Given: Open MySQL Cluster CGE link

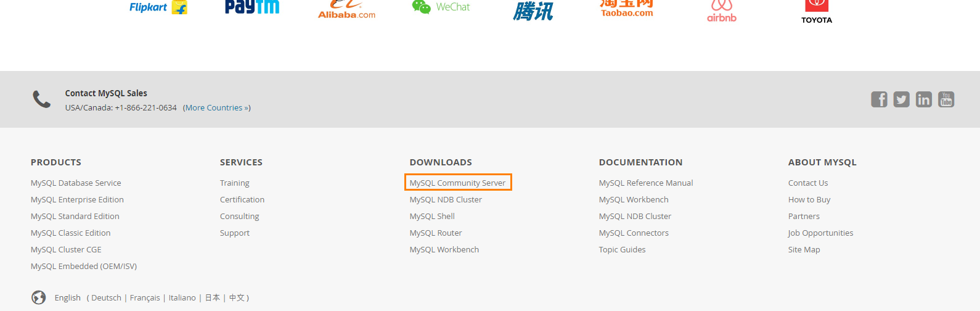Looking at the screenshot, I should pos(66,249).
